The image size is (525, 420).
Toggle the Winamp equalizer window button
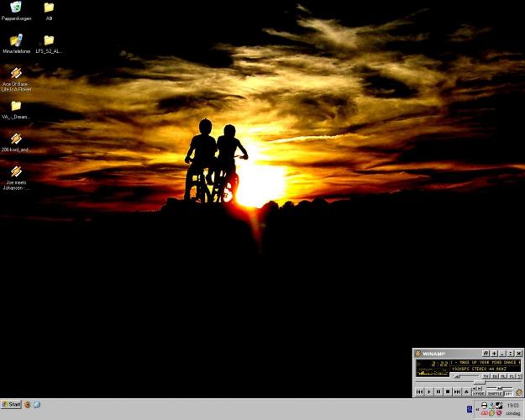pyautogui.click(x=494, y=376)
